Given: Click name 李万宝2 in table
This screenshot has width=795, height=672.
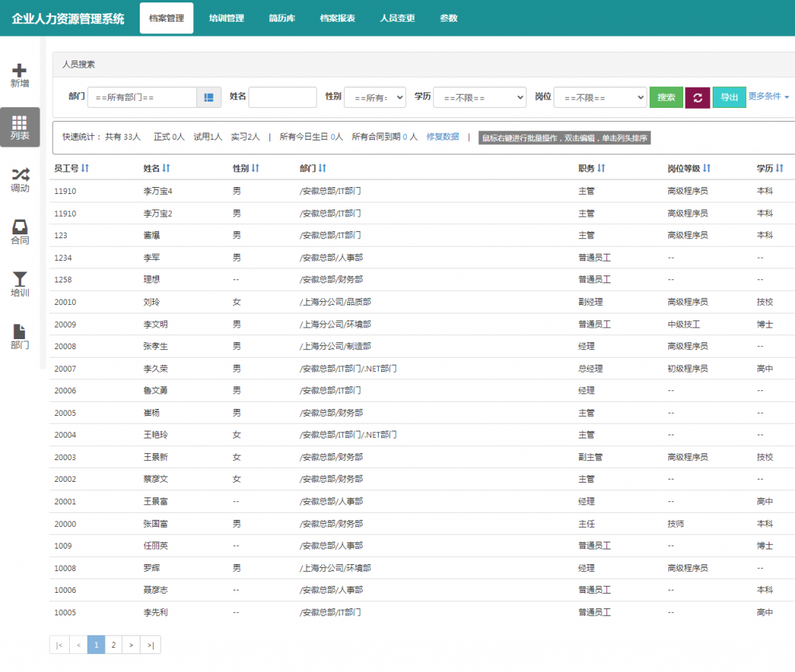Looking at the screenshot, I should (x=158, y=213).
